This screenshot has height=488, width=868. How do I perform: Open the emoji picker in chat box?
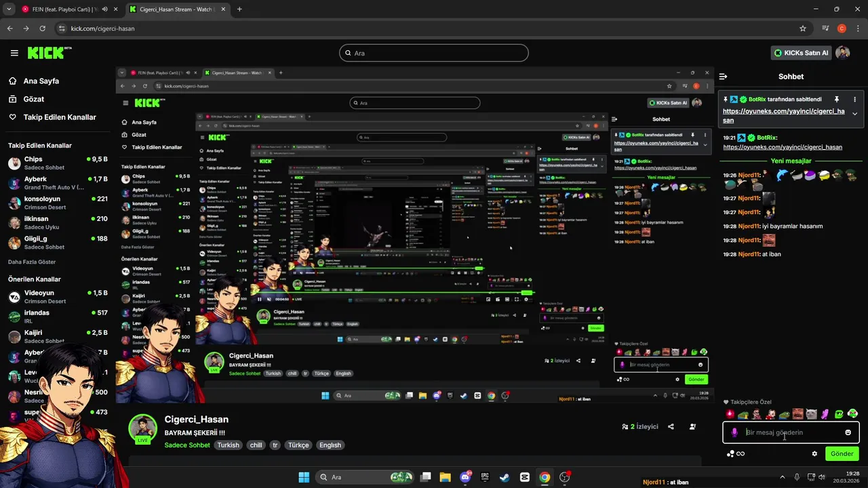(848, 432)
